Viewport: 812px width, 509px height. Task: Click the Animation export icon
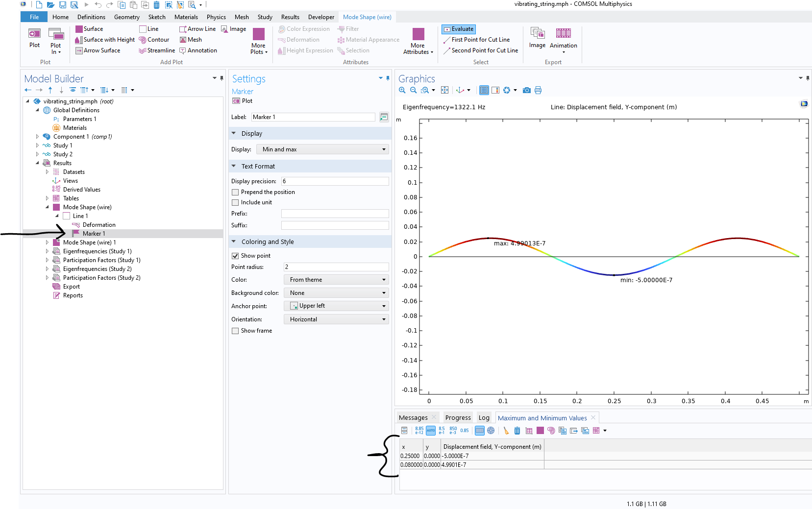point(563,34)
